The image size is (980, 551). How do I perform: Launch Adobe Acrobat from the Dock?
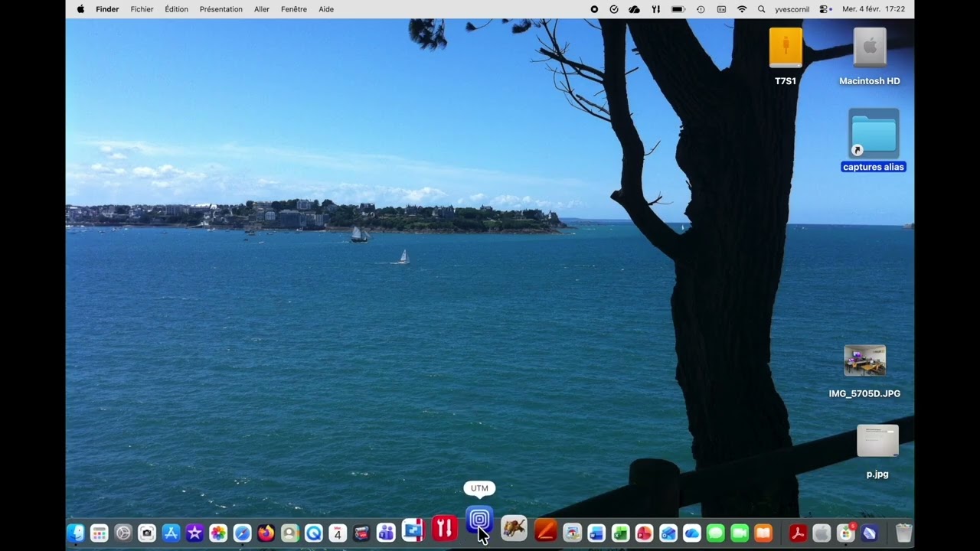click(798, 533)
